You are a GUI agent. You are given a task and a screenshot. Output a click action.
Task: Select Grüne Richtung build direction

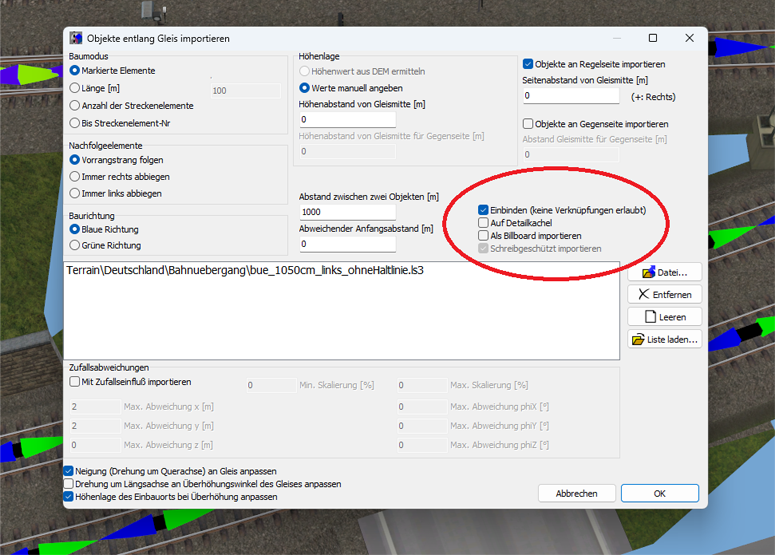(x=75, y=245)
